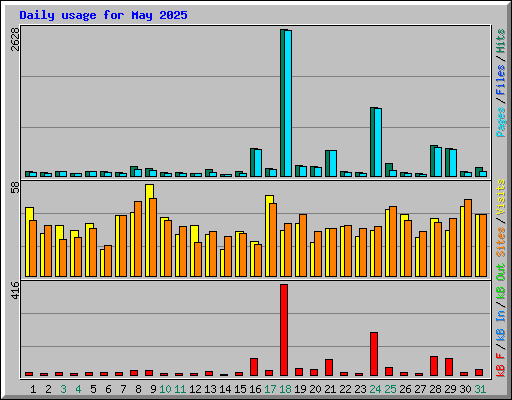This screenshot has height=400, width=512.
Task: Click the 'Daily usage for May 2025' title
Action: [103, 15]
